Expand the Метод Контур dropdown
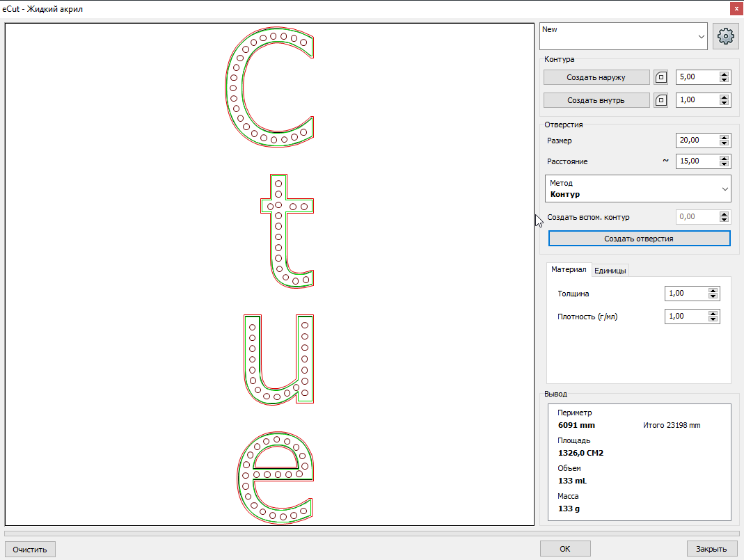This screenshot has height=560, width=744. (x=638, y=189)
